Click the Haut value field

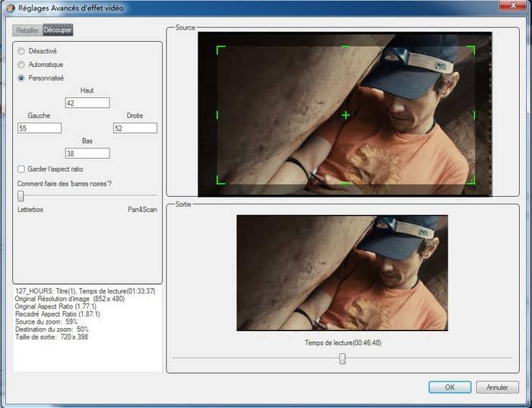87,103
